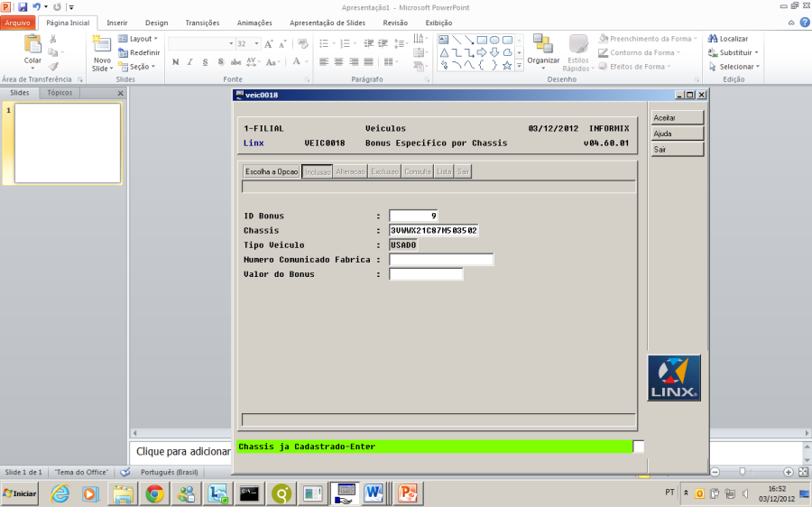
Task: Expand the shapes gallery more arrow
Action: click(x=519, y=65)
